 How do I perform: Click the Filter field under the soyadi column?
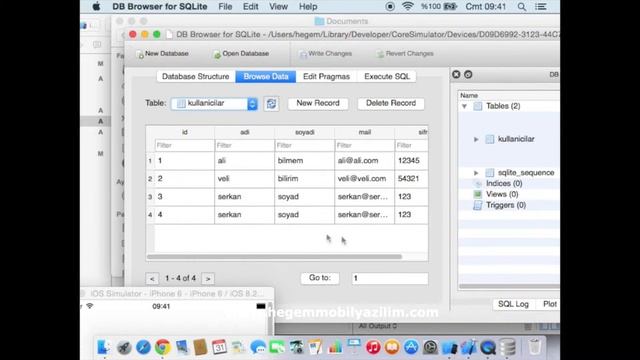(x=304, y=145)
